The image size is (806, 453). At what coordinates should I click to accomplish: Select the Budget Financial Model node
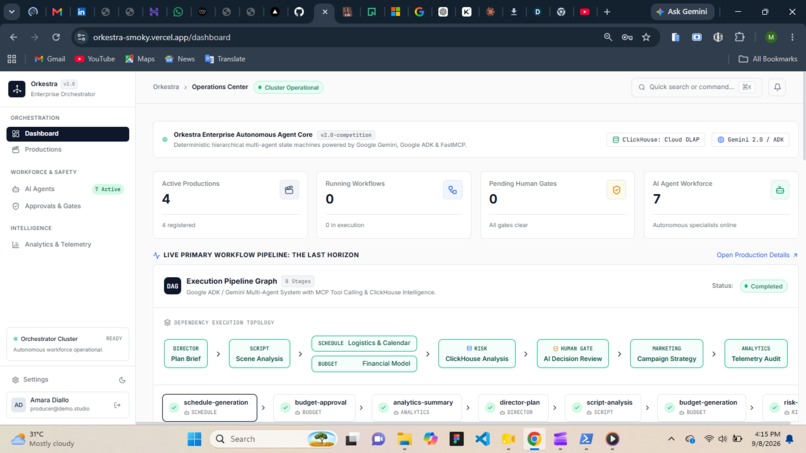(364, 364)
